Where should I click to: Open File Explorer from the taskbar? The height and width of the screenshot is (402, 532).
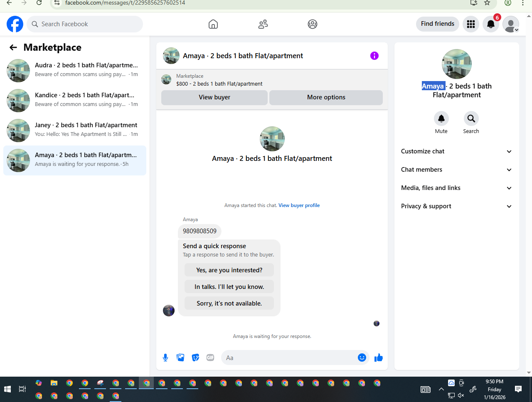54,383
